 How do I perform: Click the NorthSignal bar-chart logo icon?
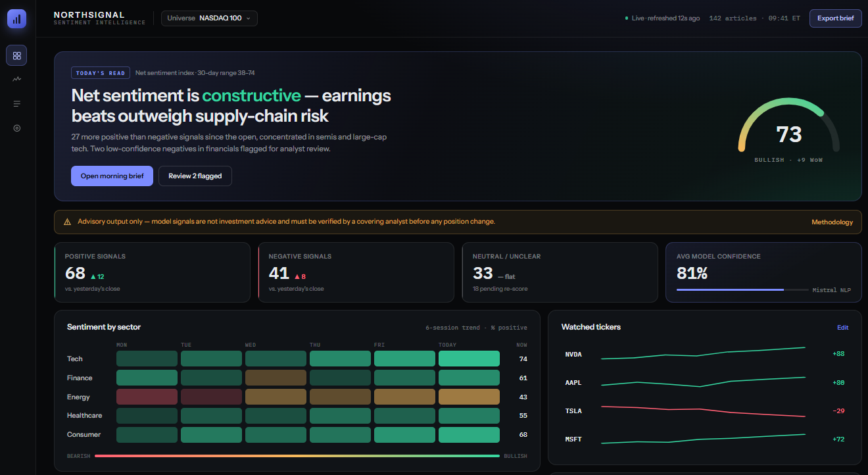16,18
